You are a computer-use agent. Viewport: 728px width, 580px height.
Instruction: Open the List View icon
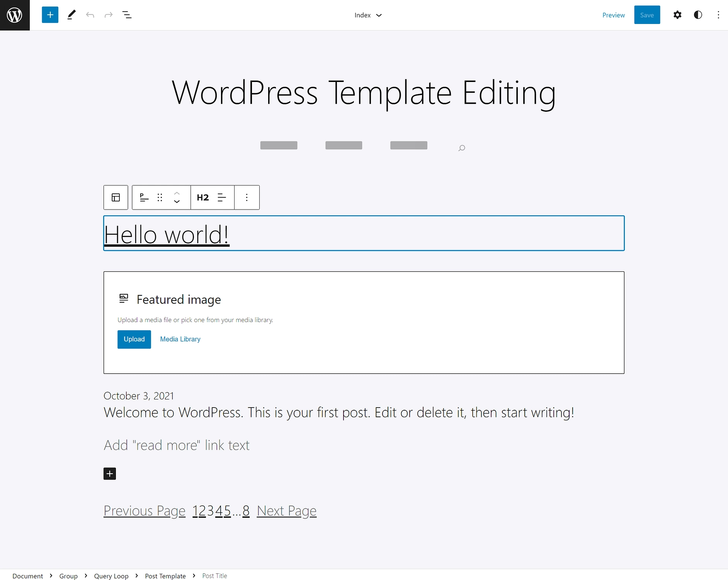click(127, 15)
